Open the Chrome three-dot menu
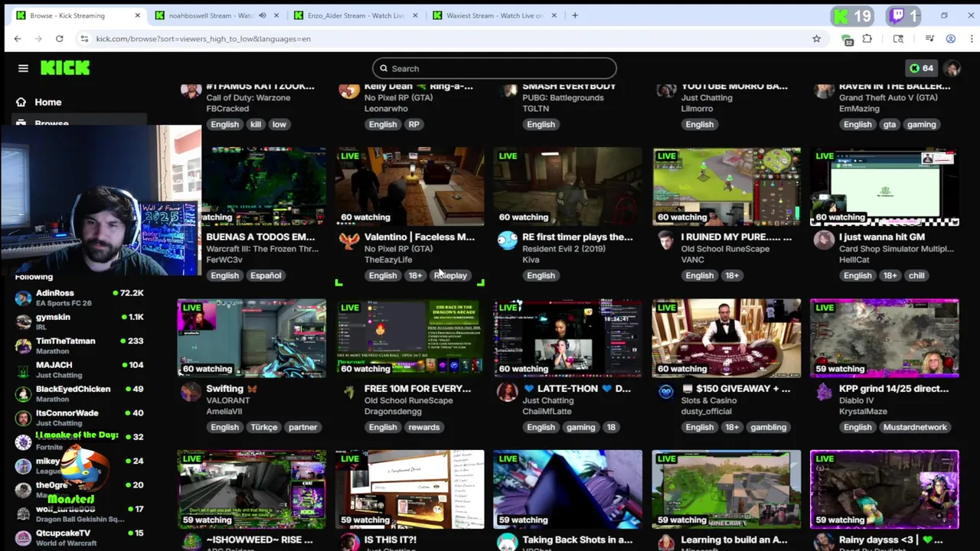This screenshot has width=980, height=551. pos(970,38)
